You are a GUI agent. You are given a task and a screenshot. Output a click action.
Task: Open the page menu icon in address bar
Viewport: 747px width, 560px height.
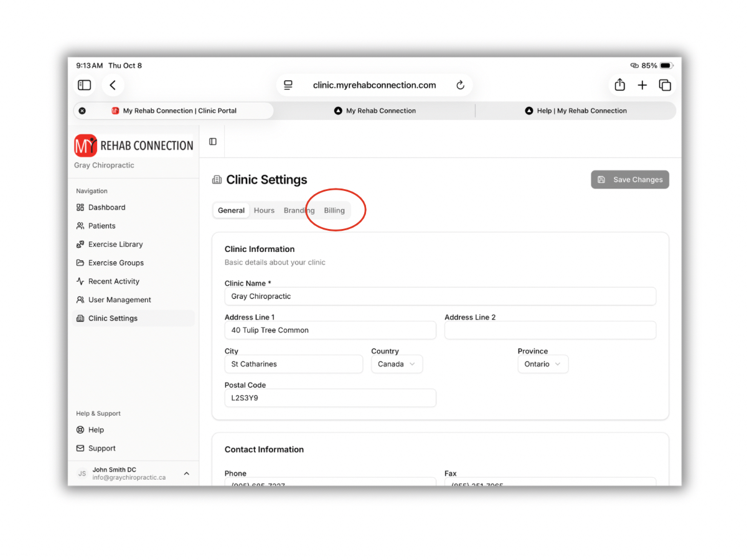click(x=288, y=85)
